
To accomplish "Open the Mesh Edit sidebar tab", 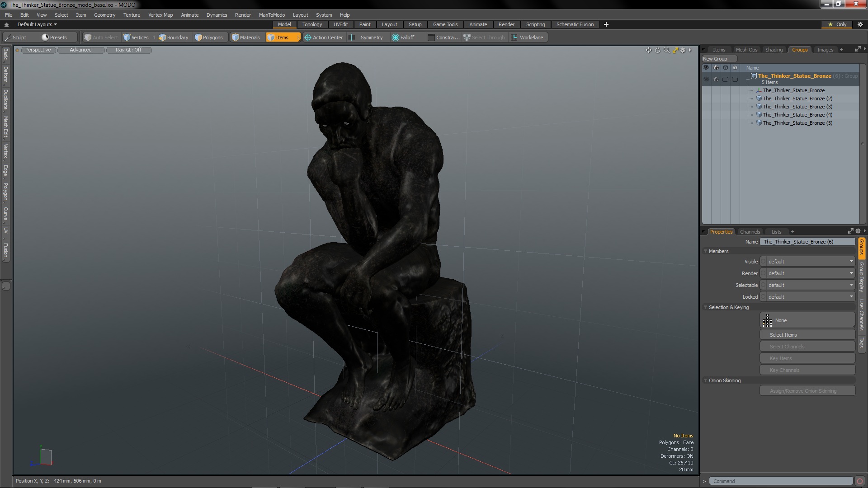I will click(x=5, y=127).
